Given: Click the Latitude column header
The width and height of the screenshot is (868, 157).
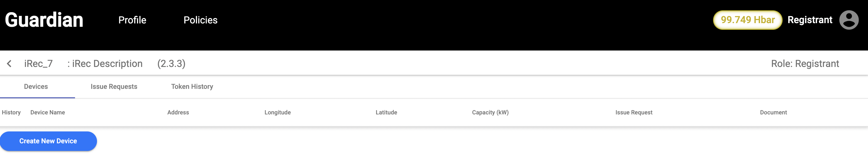Looking at the screenshot, I should click(386, 113).
